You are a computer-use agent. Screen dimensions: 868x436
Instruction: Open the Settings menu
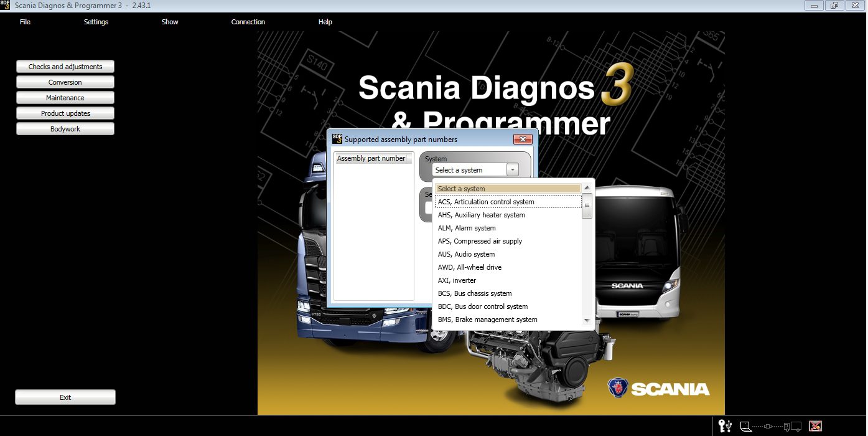click(x=96, y=22)
